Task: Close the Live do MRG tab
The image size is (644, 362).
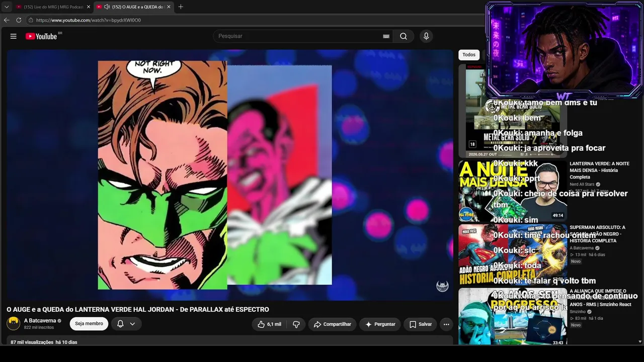Action: [x=89, y=7]
